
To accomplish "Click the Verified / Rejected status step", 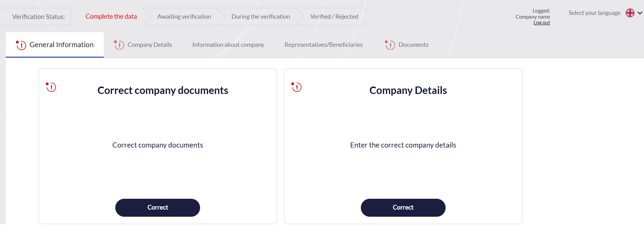I will (x=334, y=16).
